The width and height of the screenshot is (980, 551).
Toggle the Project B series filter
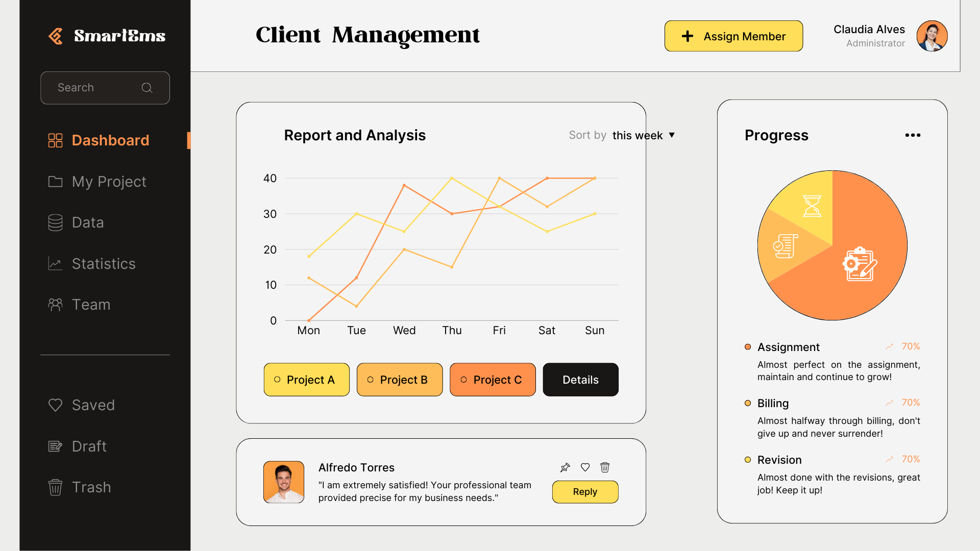[399, 380]
